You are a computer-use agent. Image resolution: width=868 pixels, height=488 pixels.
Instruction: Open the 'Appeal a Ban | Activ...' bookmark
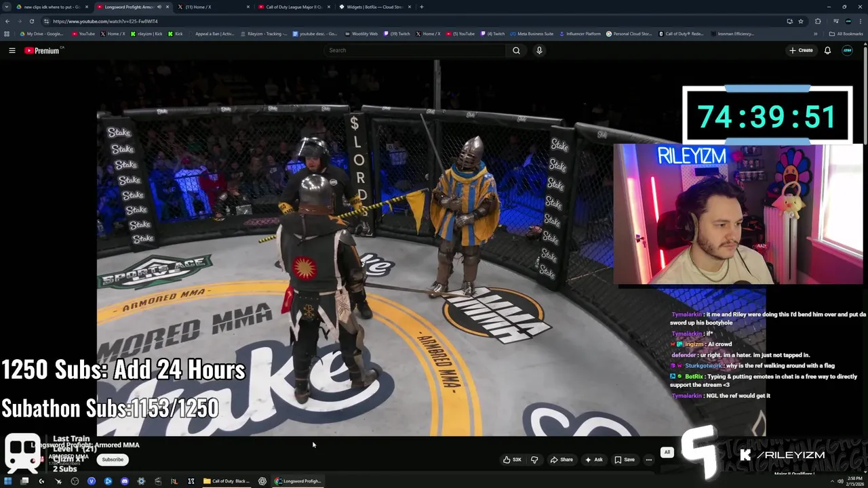210,34
